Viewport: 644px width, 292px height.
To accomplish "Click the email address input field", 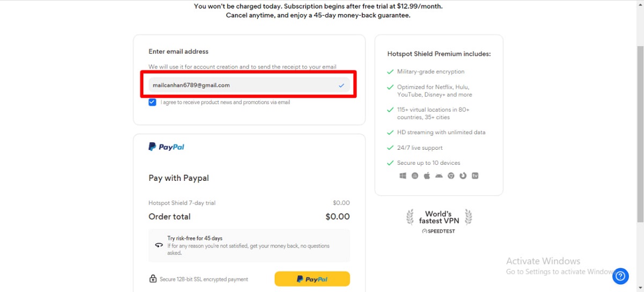I will tap(241, 85).
